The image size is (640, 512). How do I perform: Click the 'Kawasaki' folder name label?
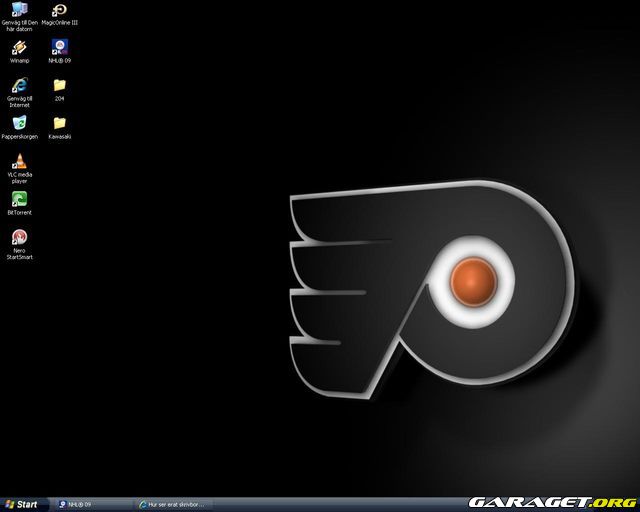59,137
